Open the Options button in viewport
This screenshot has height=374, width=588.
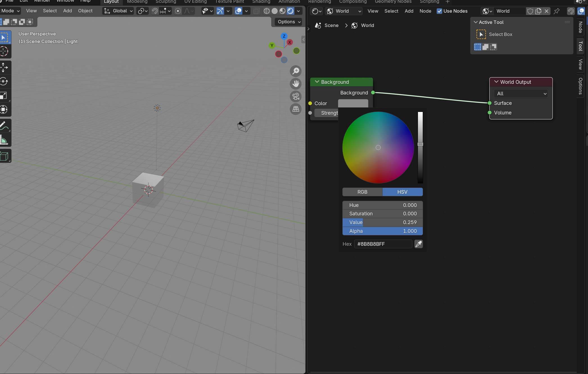click(289, 22)
